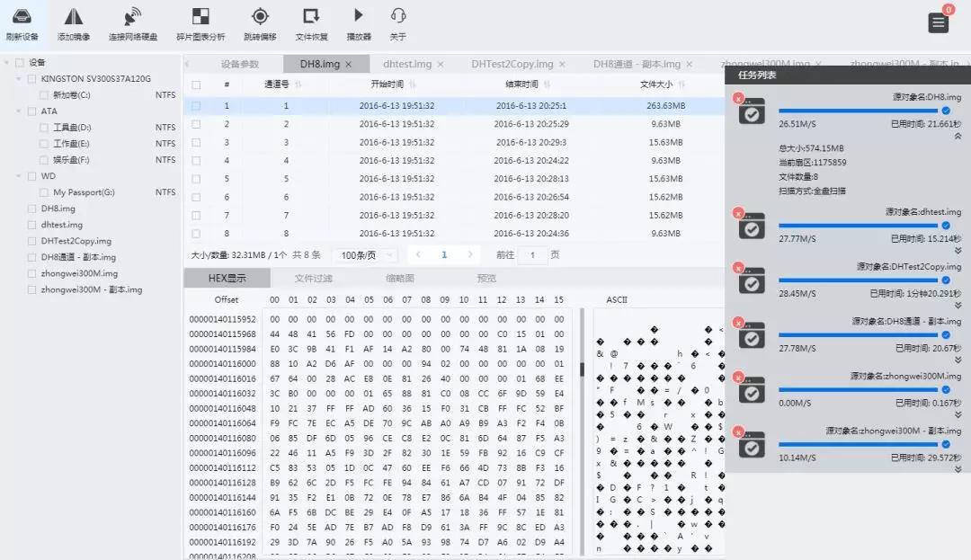Open the 预览 preview tab
Viewport: 971px width, 560px height.
tap(486, 279)
